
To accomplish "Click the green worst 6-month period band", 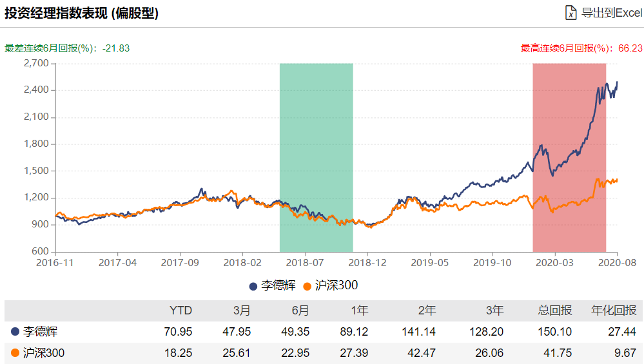I will pyautogui.click(x=316, y=157).
